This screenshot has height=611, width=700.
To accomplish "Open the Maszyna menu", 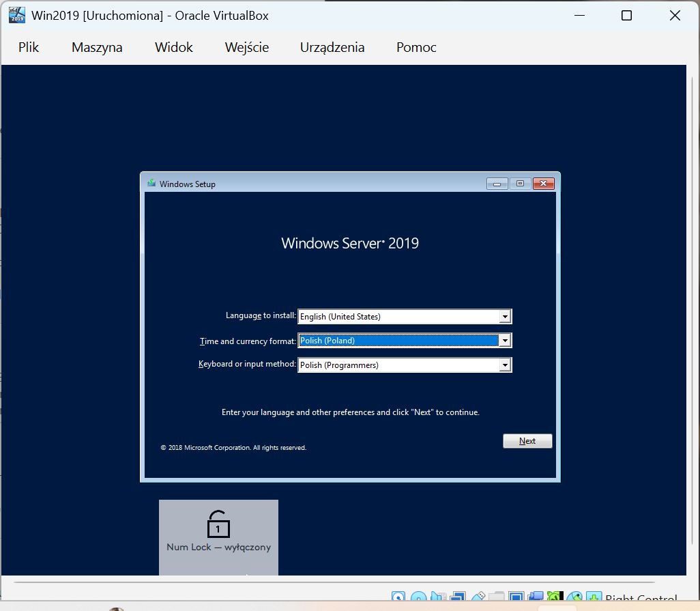I will pyautogui.click(x=97, y=47).
